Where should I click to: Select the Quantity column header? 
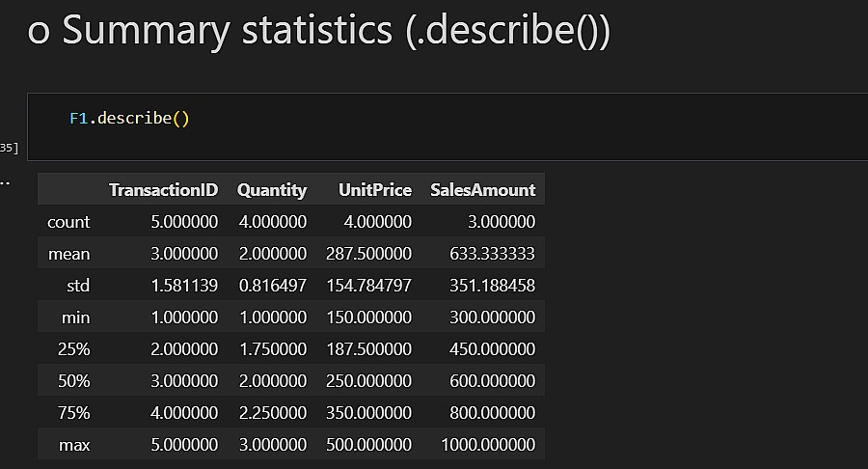pyautogui.click(x=272, y=190)
